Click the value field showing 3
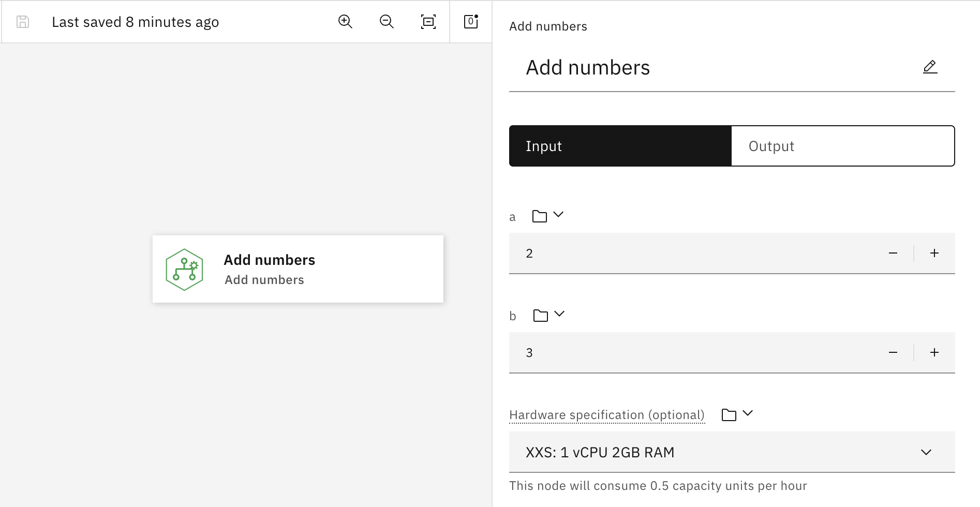Screen dimensions: 980x507 pos(673,352)
